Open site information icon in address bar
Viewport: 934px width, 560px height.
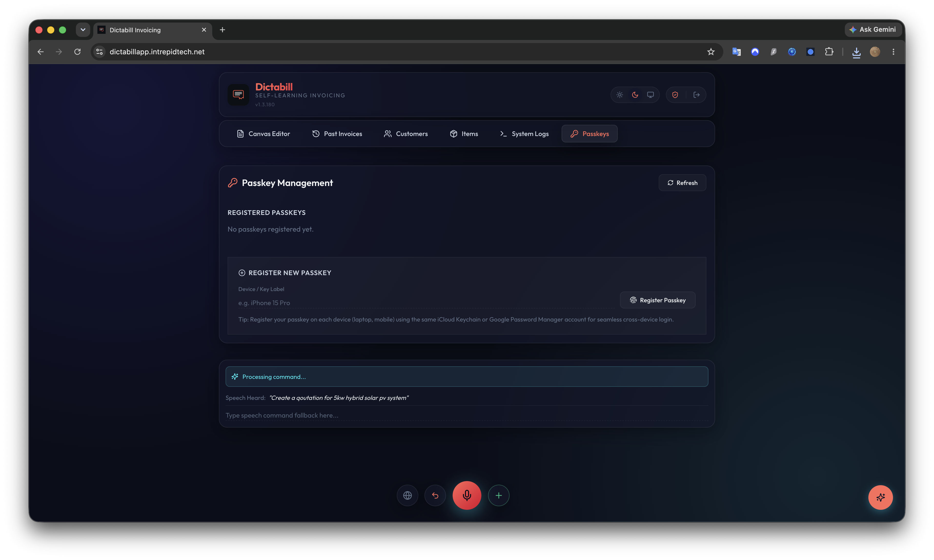[99, 52]
